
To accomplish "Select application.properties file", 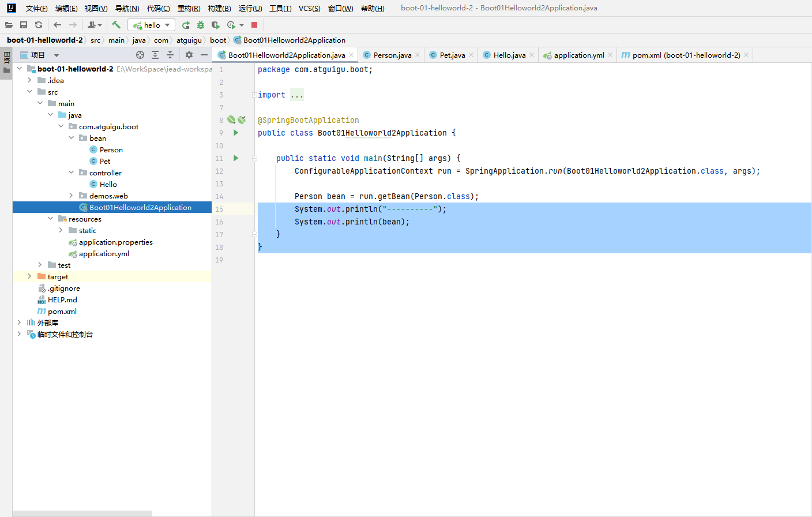I will [x=115, y=242].
